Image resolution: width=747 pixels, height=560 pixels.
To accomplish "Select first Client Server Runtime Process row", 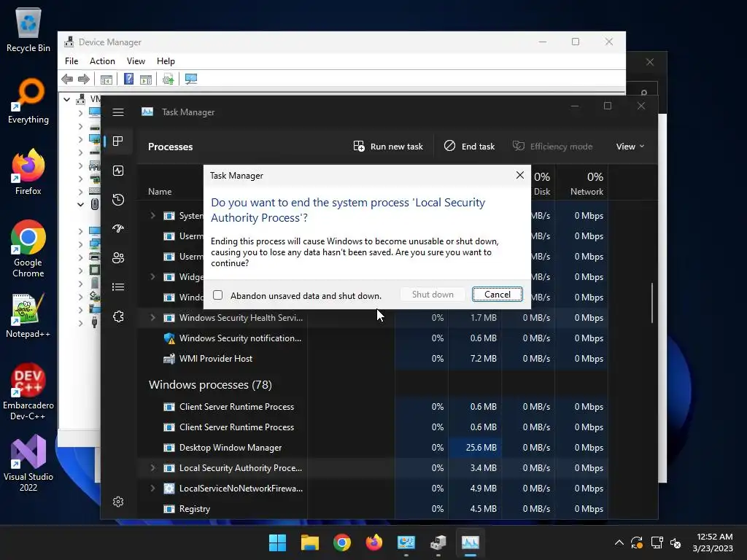I will coord(373,407).
